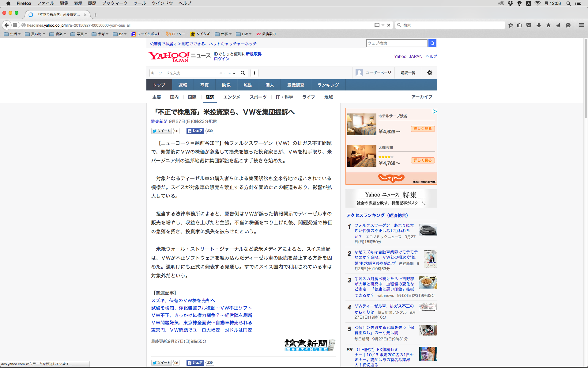Open related link スズキ、保有のVW株を売却へ

point(183,301)
